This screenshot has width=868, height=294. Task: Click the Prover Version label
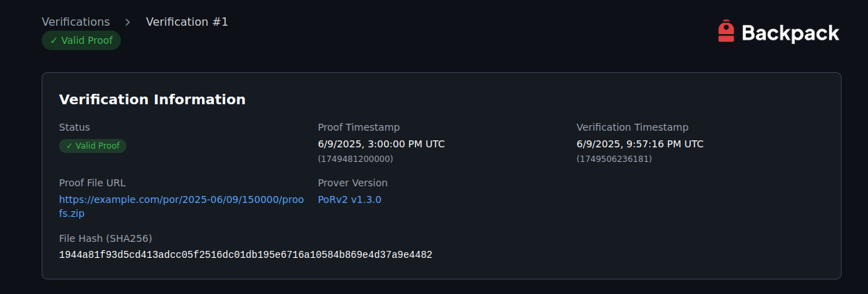[x=353, y=183]
